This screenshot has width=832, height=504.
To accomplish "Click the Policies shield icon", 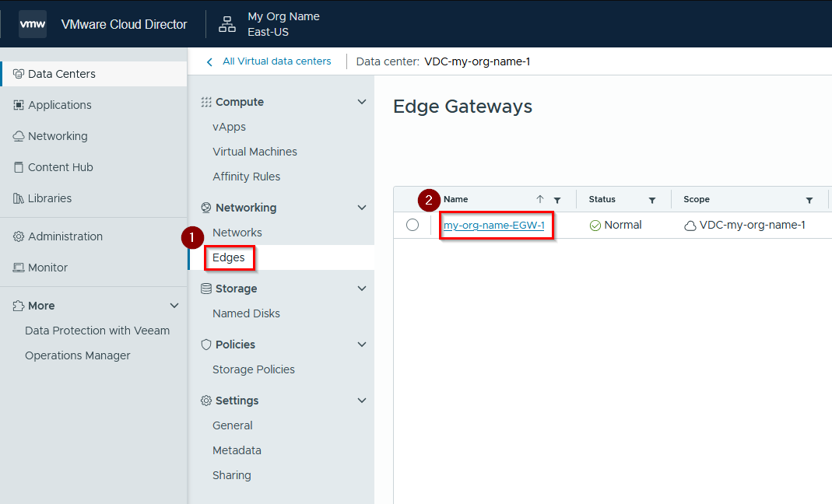I will point(206,345).
